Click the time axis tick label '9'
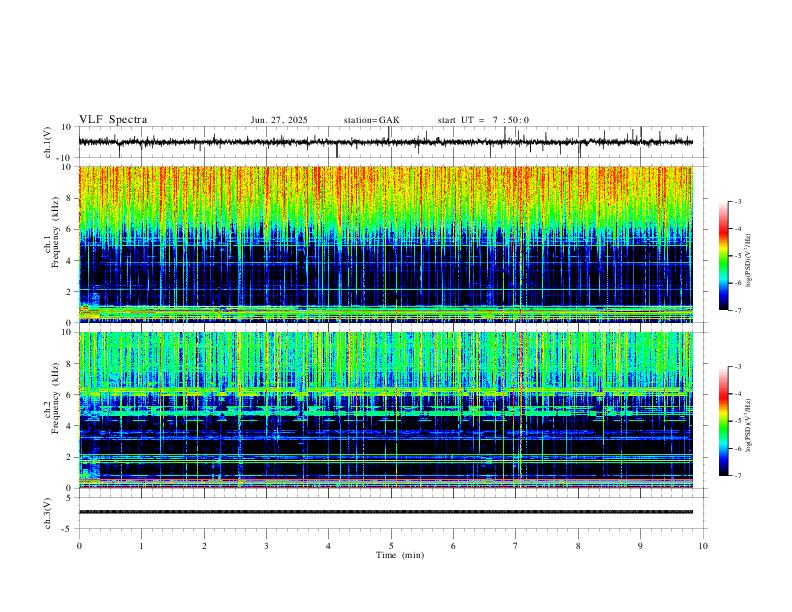Image resolution: width=792 pixels, height=612 pixels. 640,546
